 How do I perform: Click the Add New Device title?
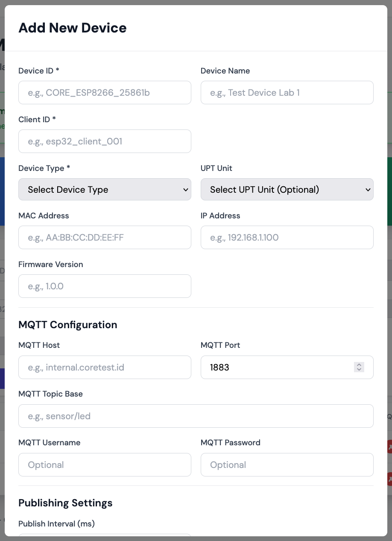pos(72,27)
